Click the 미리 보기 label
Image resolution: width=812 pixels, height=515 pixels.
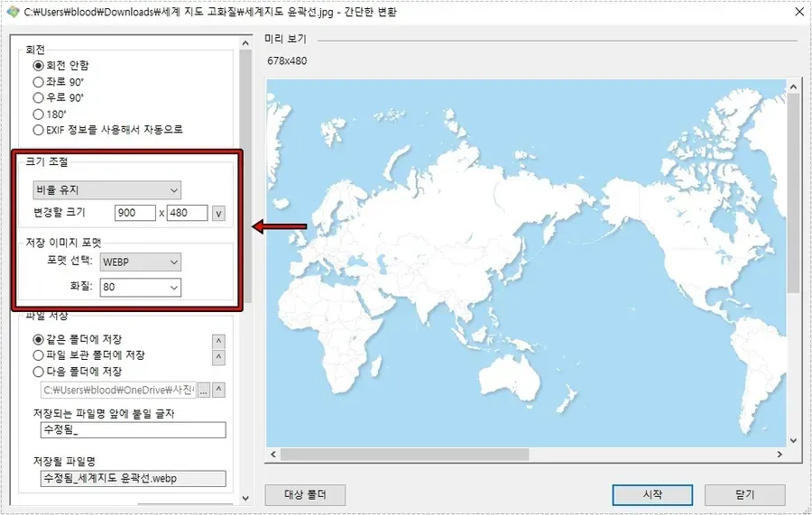285,39
